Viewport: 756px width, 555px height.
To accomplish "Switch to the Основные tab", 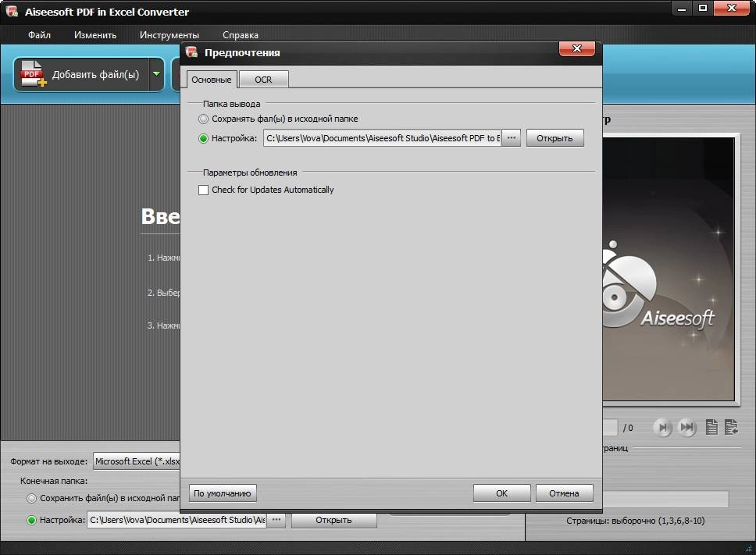I will [x=211, y=80].
